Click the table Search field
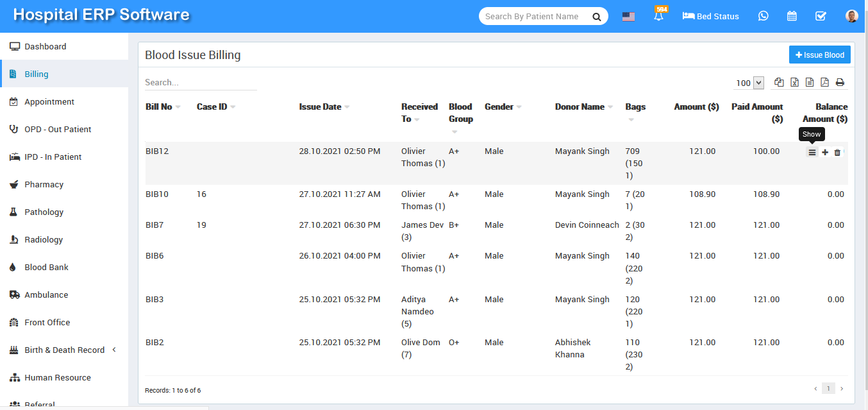868x410 pixels. click(201, 83)
